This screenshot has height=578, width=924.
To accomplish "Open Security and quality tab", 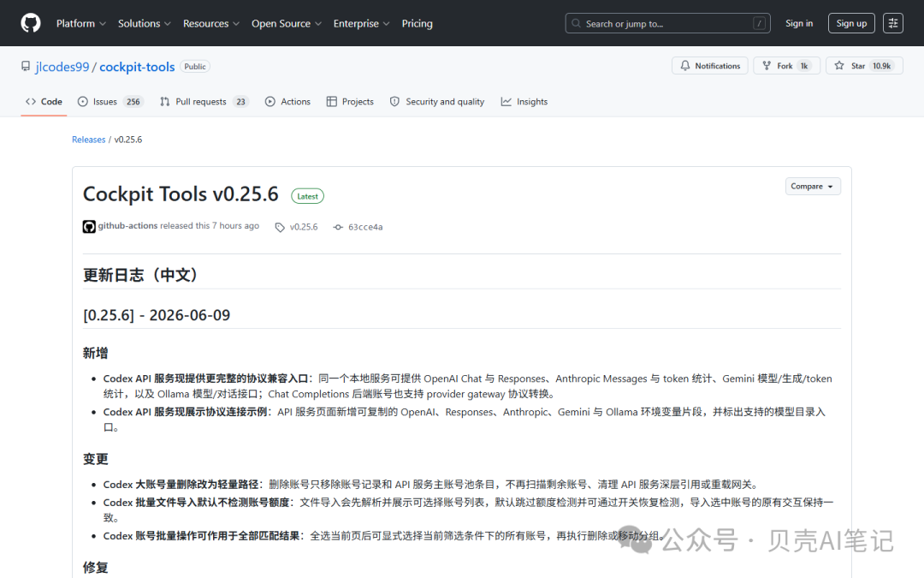I will 437,101.
